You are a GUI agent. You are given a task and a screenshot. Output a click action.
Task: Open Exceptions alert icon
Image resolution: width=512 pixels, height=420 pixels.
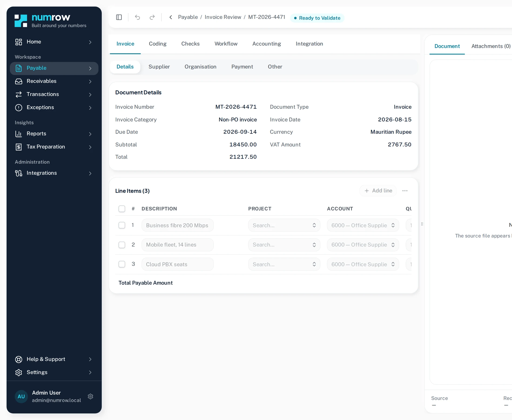click(x=19, y=108)
